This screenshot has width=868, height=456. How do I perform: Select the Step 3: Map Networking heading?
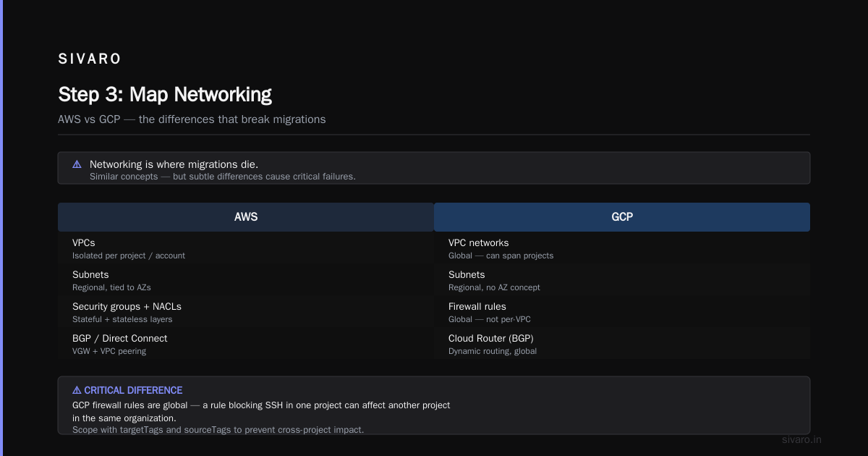click(x=165, y=94)
